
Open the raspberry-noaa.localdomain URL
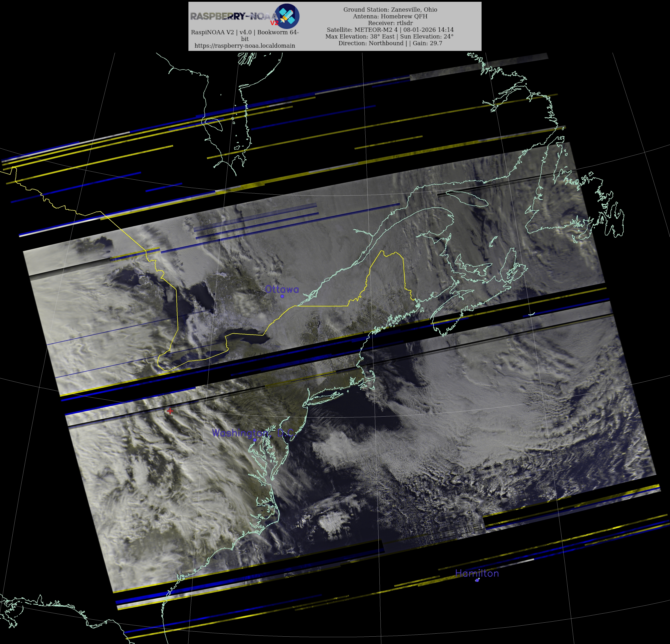pos(245,45)
